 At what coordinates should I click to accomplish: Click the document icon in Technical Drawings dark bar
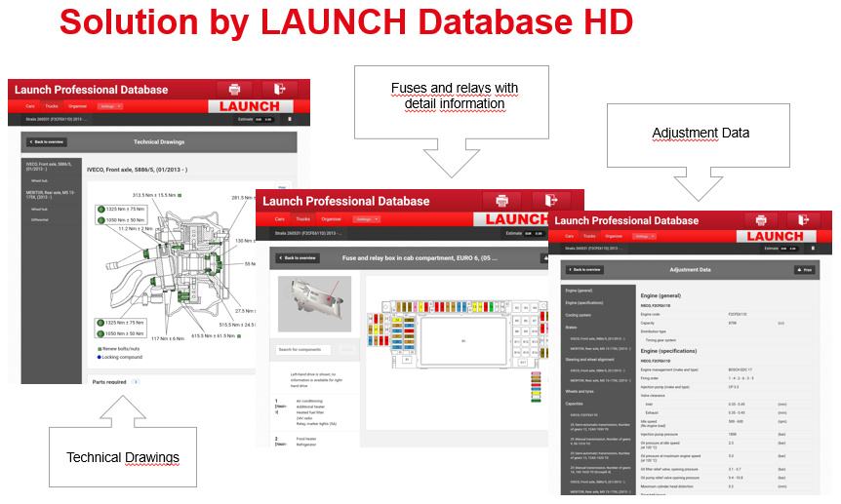point(290,119)
